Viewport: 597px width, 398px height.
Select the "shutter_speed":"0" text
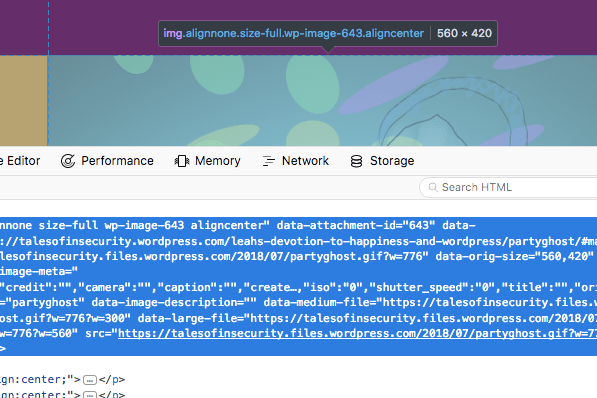[x=432, y=287]
